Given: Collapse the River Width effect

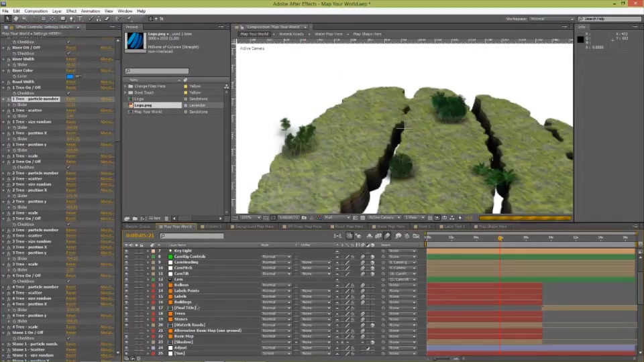Looking at the screenshot, I should pos(4,59).
